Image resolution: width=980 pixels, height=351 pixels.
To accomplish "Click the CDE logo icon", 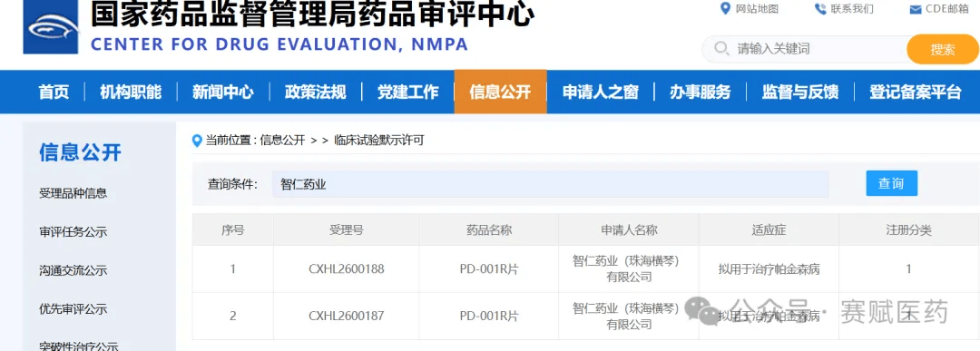I will coord(50,27).
